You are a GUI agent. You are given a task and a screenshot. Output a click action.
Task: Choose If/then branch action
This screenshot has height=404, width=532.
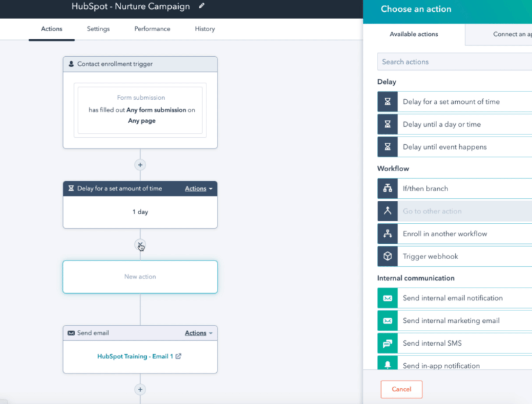[454, 188]
